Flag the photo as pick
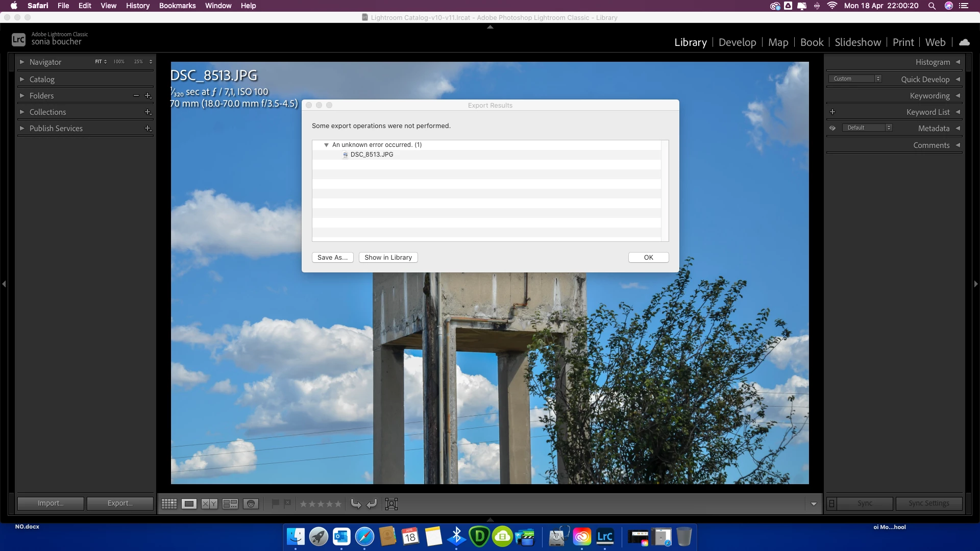The image size is (980, 551). (x=276, y=504)
